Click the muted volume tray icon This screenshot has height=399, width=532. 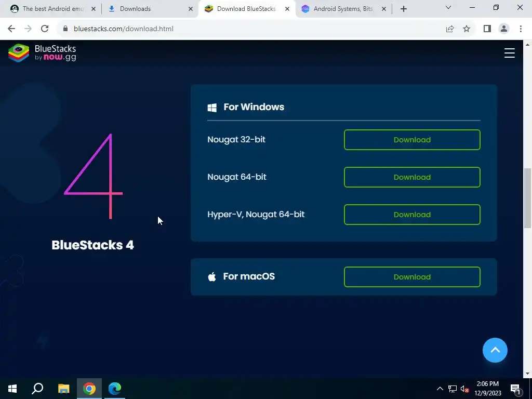tap(464, 389)
